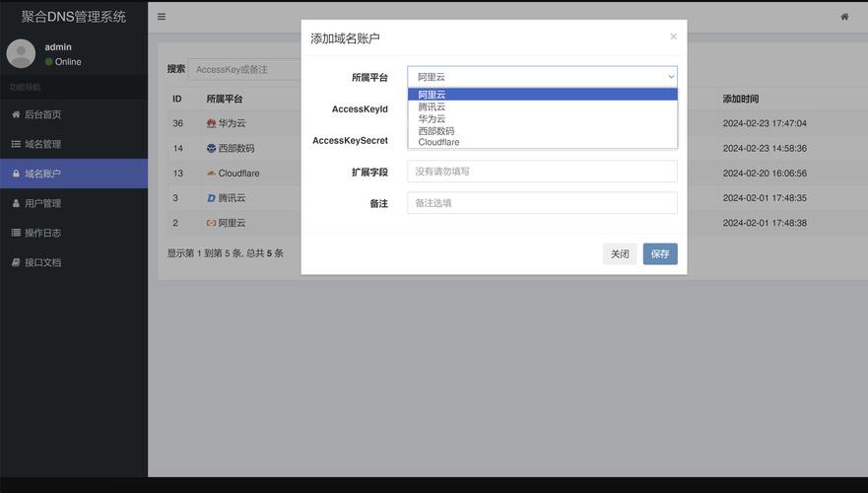Image resolution: width=868 pixels, height=493 pixels.
Task: Click the admin user avatar
Action: pyautogui.click(x=21, y=54)
